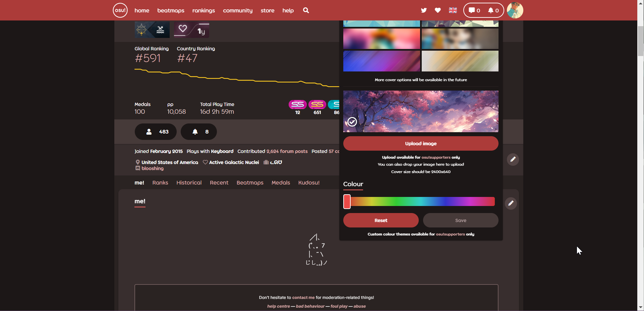Select the blurred brown-blue cover preset
The width and height of the screenshot is (644, 311).
pyautogui.click(x=460, y=39)
